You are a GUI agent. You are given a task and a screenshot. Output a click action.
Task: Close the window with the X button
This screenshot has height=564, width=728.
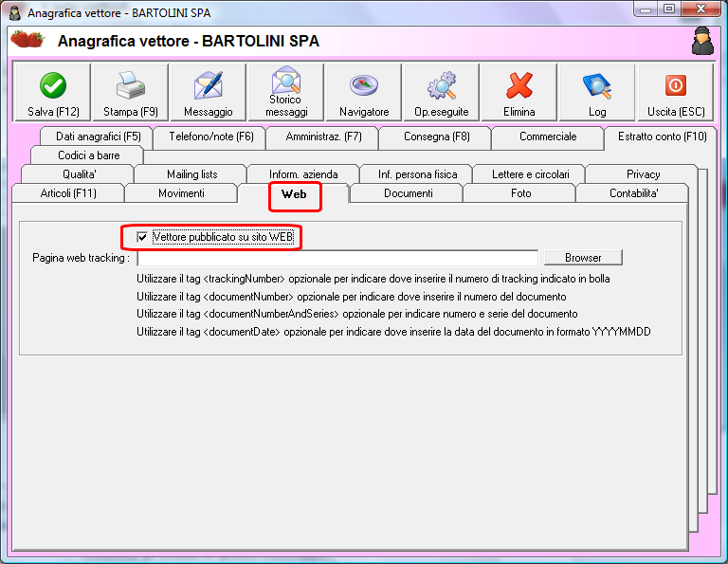(x=701, y=9)
